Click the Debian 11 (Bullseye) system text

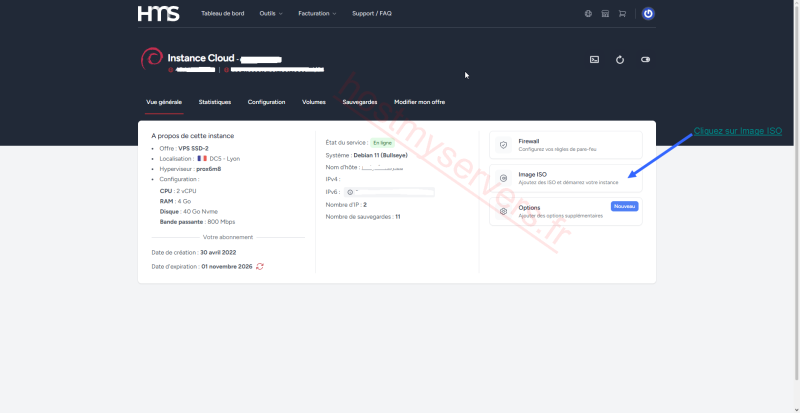click(x=381, y=155)
